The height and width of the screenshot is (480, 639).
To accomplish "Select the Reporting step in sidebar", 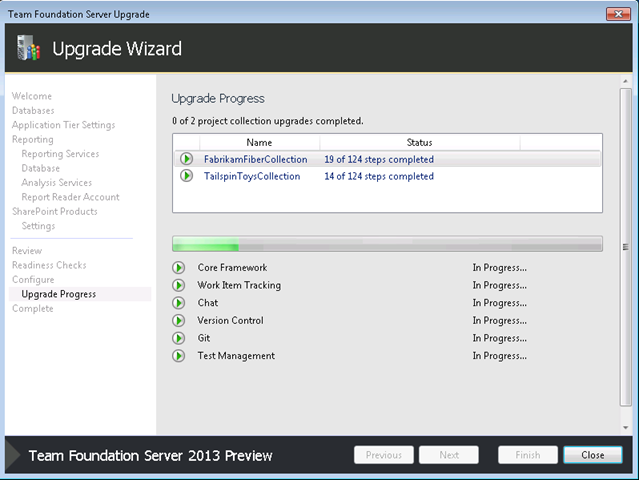I will [x=33, y=139].
